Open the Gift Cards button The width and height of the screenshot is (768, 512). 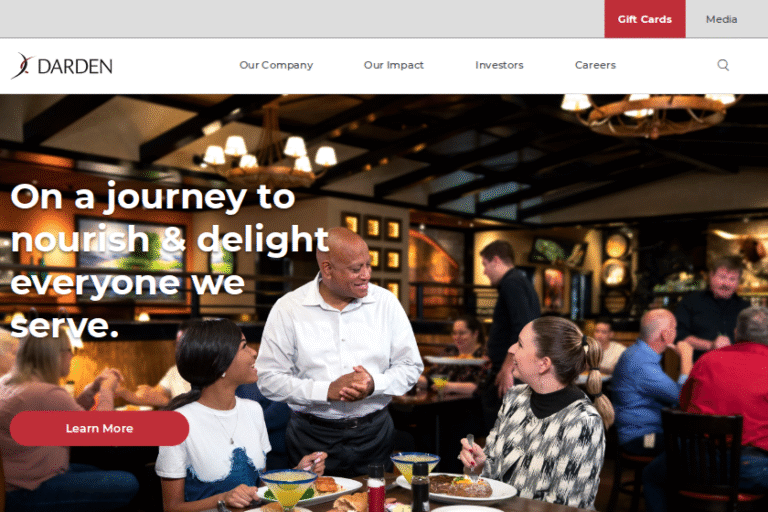645,19
